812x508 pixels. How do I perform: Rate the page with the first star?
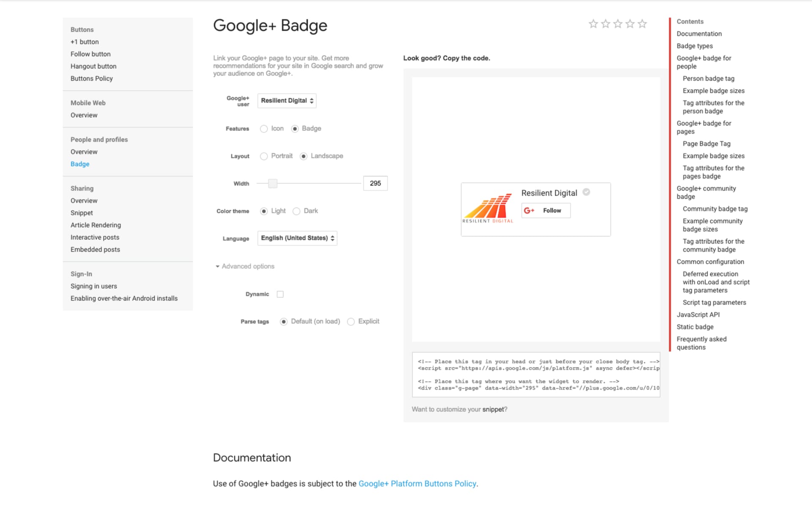(x=593, y=24)
